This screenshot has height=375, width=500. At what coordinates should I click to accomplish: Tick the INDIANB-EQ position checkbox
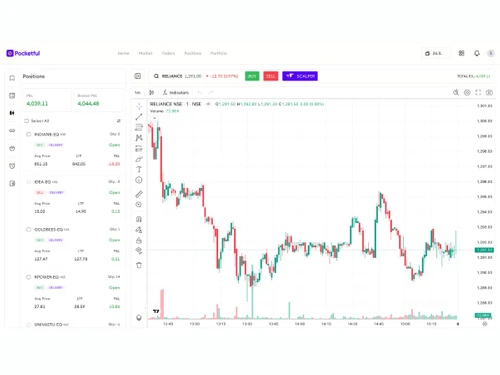pyautogui.click(x=29, y=134)
